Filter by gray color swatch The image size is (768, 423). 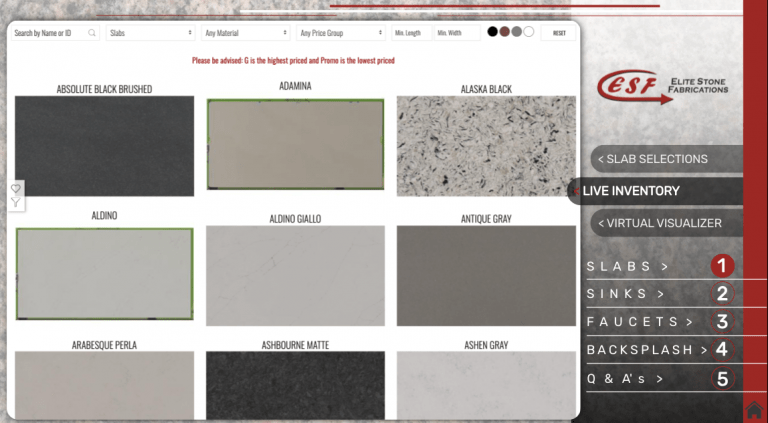pyautogui.click(x=517, y=32)
